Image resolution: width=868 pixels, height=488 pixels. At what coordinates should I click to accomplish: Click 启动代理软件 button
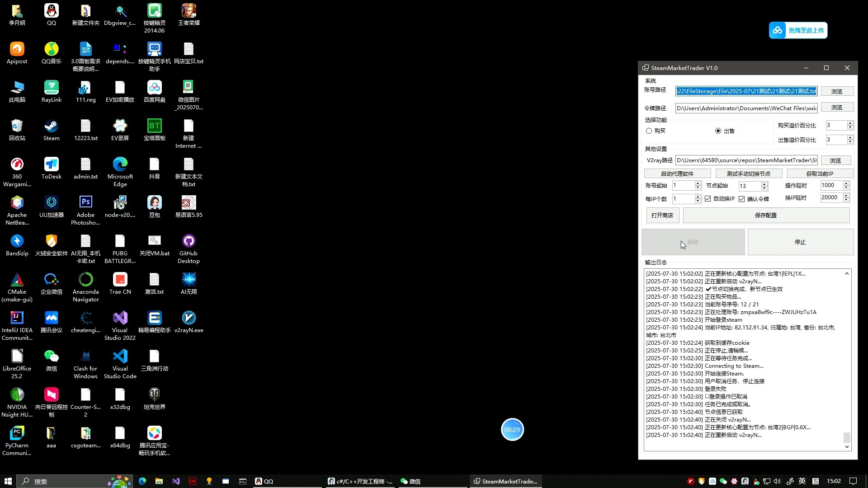click(677, 174)
